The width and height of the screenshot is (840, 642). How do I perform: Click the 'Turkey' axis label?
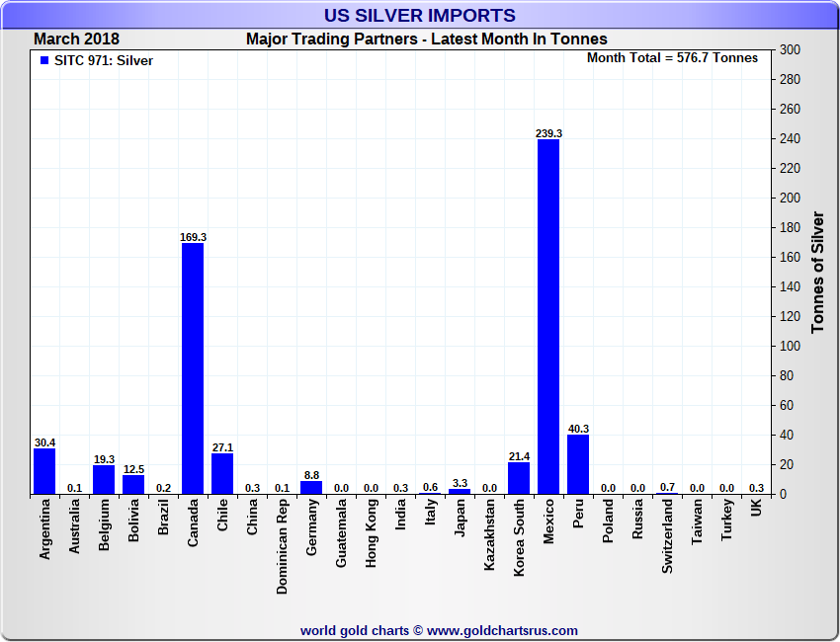726,520
